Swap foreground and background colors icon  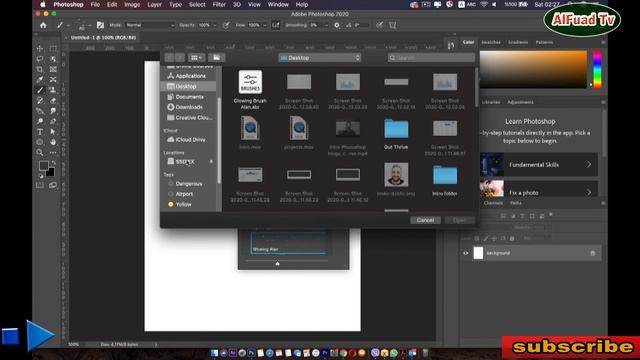tap(53, 163)
